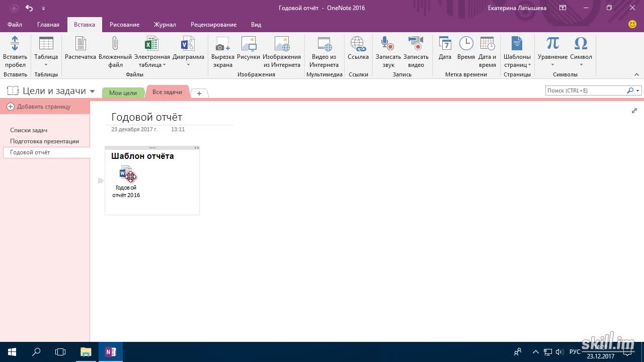Click the search field Поиск (CTRL+E)
The height and width of the screenshot is (362, 644).
[586, 90]
